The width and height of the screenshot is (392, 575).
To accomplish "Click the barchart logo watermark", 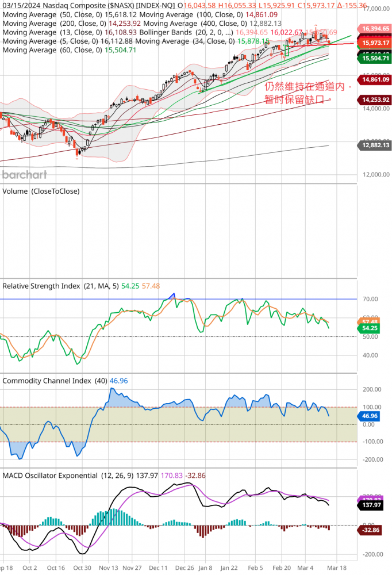I will coord(24,175).
